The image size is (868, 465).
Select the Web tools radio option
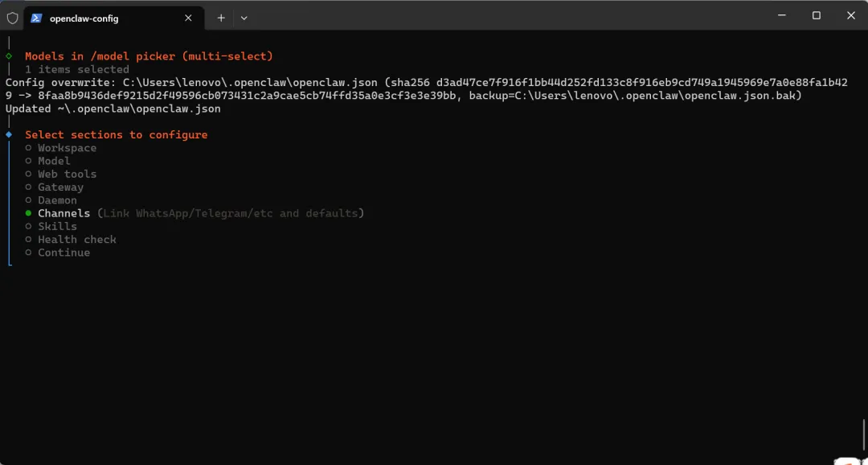tap(29, 174)
